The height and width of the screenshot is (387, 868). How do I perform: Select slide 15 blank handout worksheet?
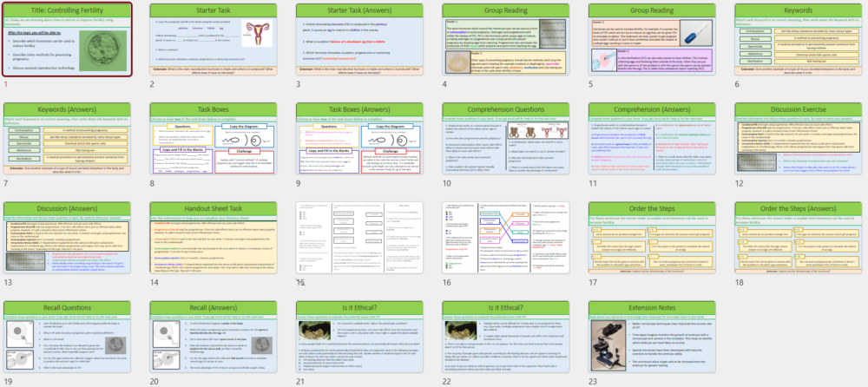click(360, 238)
